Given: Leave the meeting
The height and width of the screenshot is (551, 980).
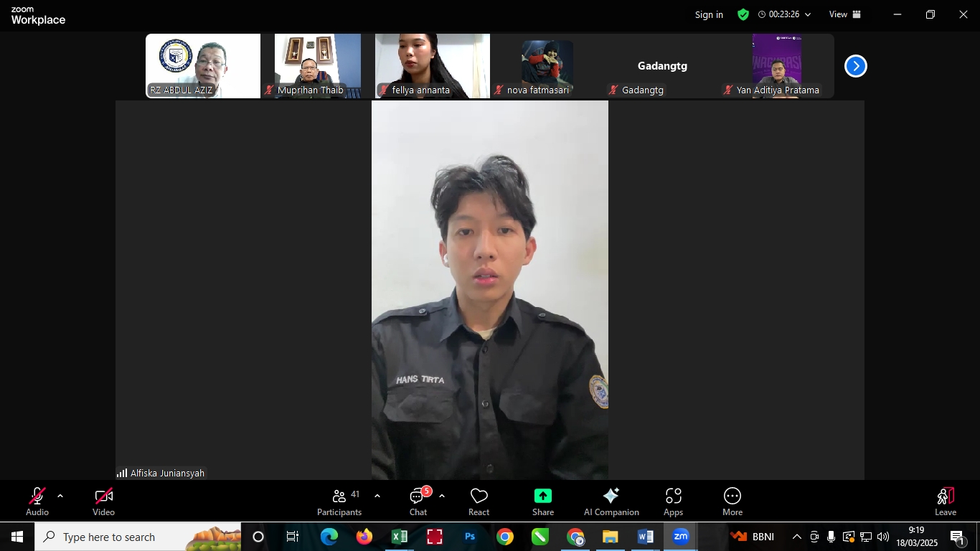Looking at the screenshot, I should (x=945, y=501).
